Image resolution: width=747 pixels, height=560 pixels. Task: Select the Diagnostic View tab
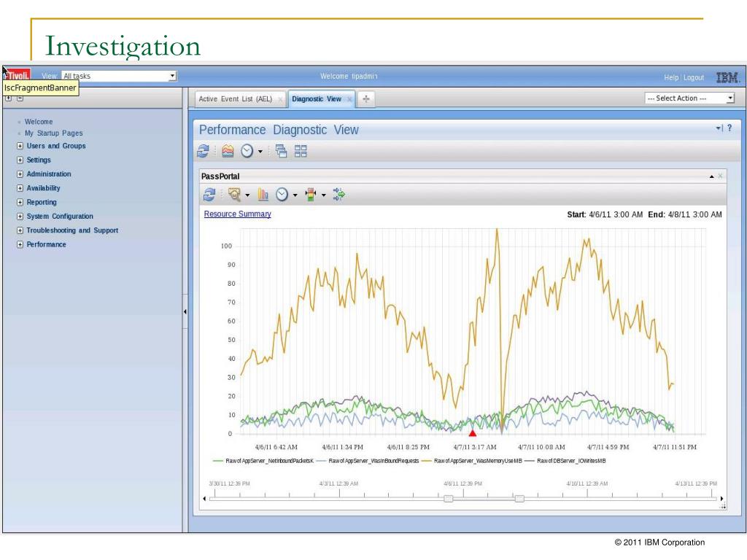[x=317, y=99]
